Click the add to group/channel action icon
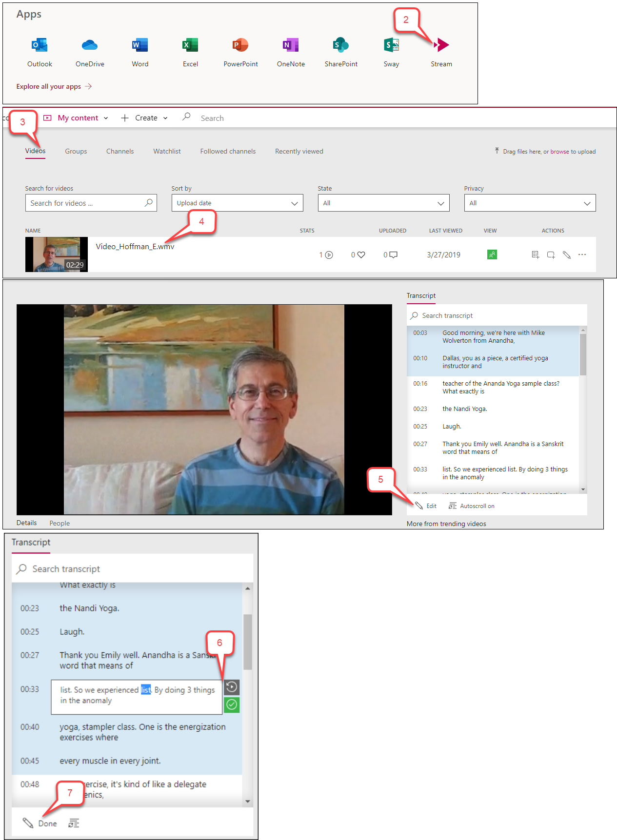 click(x=551, y=254)
